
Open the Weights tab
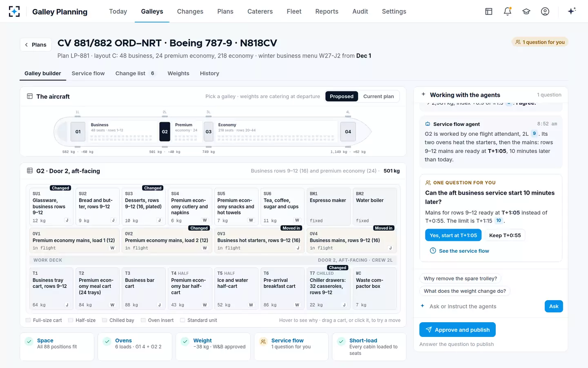[178, 74]
